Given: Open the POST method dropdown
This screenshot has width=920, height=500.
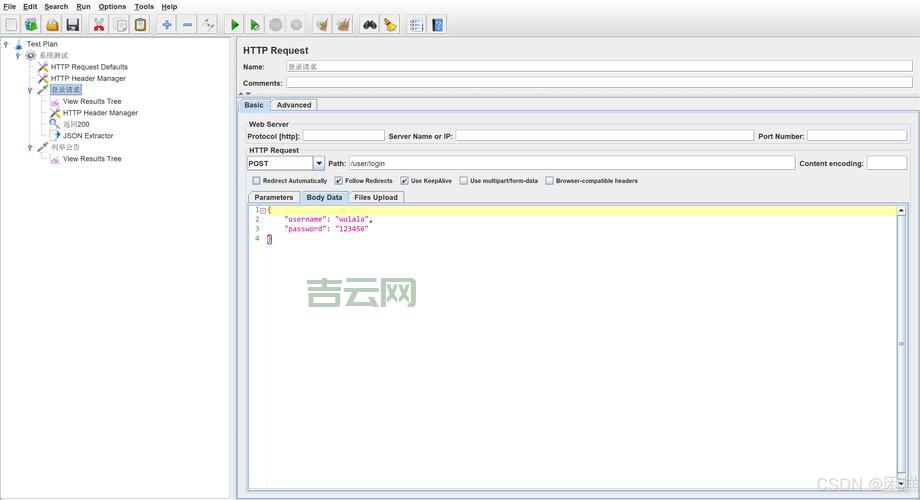Looking at the screenshot, I should click(319, 163).
